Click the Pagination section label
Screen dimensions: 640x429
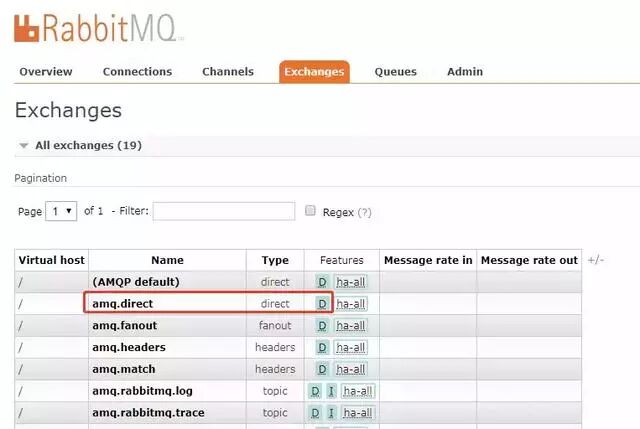tap(40, 178)
